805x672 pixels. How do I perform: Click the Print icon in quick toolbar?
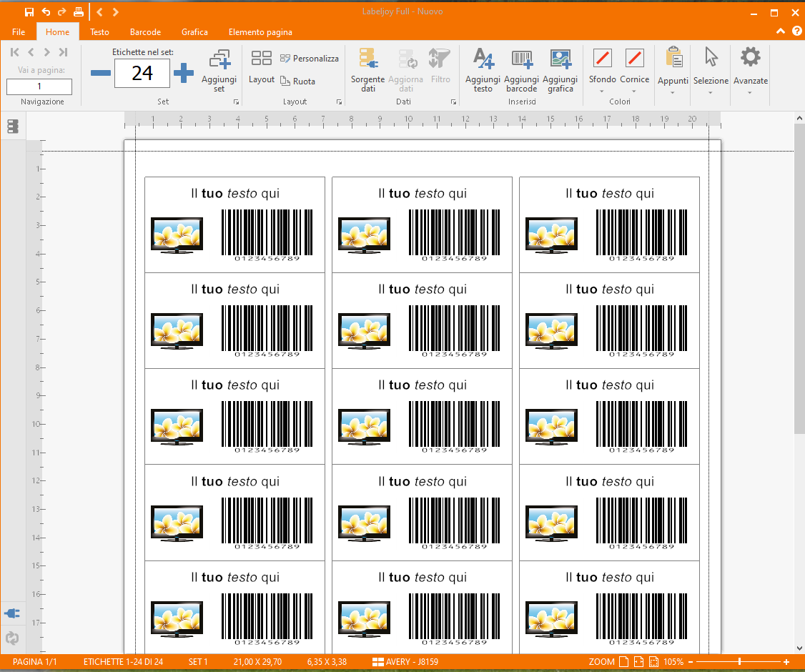point(78,12)
